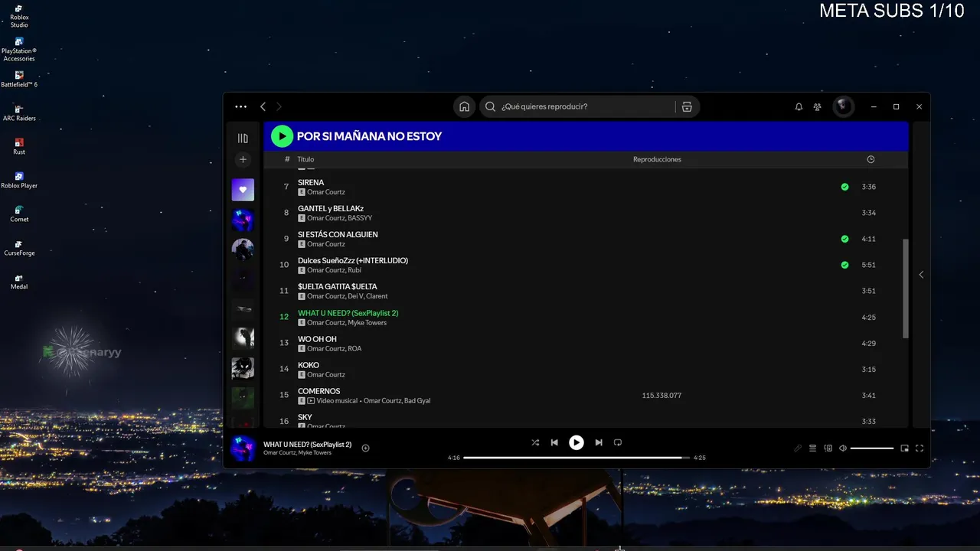Open the notifications bell
The height and width of the screenshot is (551, 980).
[799, 107]
